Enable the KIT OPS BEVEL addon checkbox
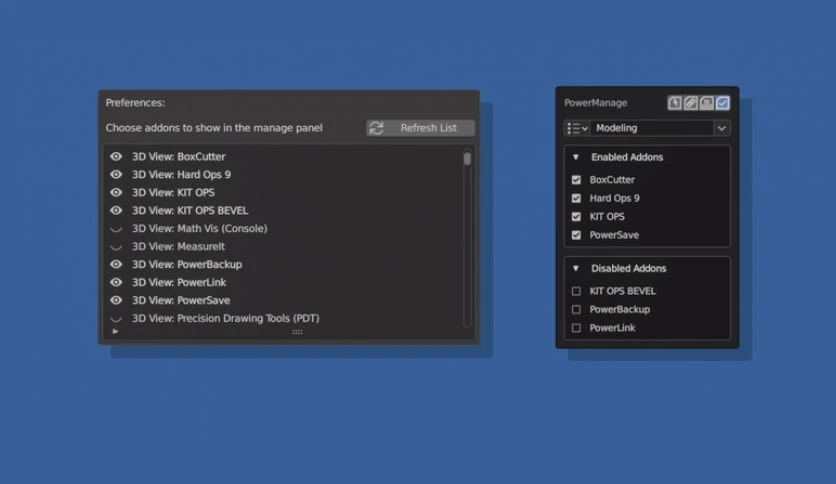This screenshot has height=484, width=836. pyautogui.click(x=576, y=291)
